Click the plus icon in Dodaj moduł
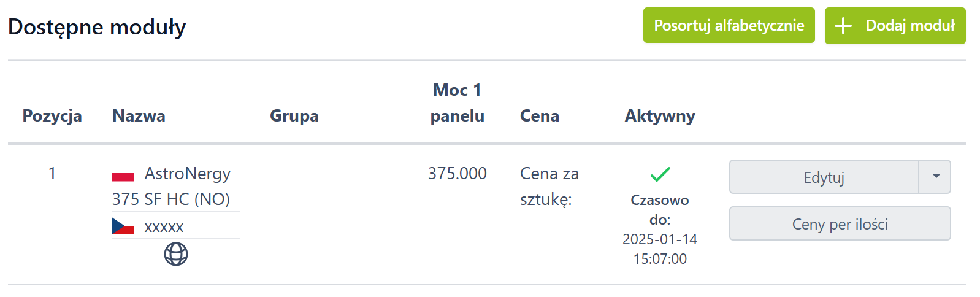 coord(843,26)
